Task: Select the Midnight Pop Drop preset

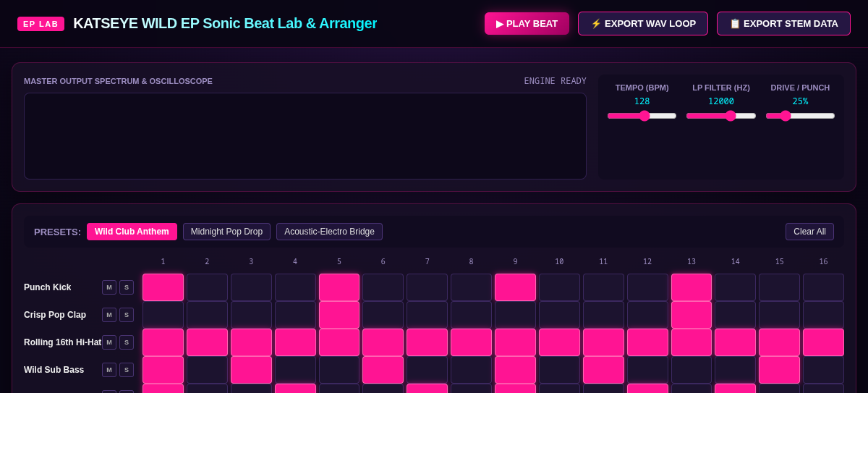Action: (x=226, y=232)
